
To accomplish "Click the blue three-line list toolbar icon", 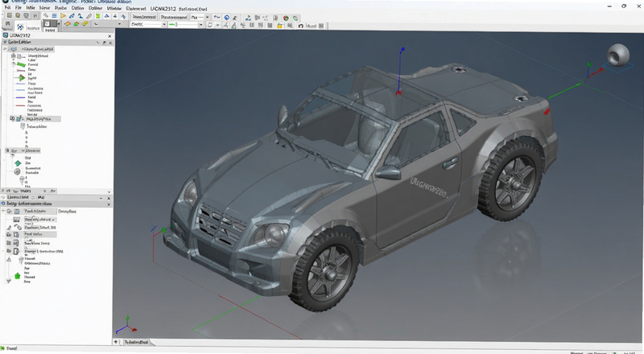I will [54, 16].
